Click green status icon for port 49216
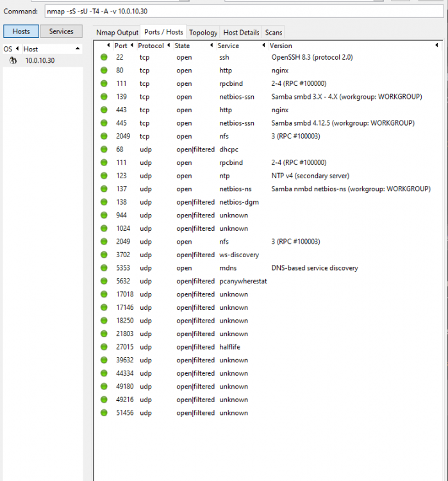 point(104,400)
